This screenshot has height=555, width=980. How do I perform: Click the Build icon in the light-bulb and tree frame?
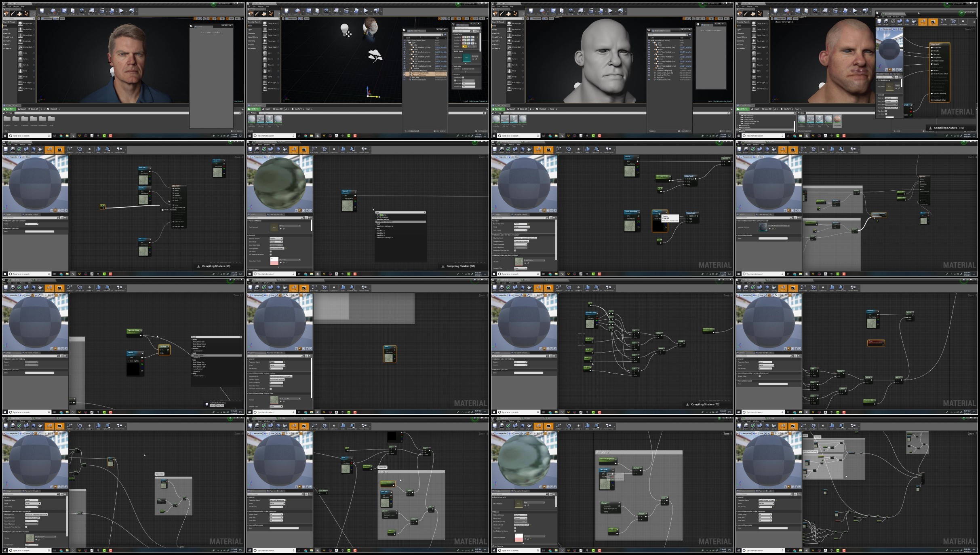click(x=356, y=11)
